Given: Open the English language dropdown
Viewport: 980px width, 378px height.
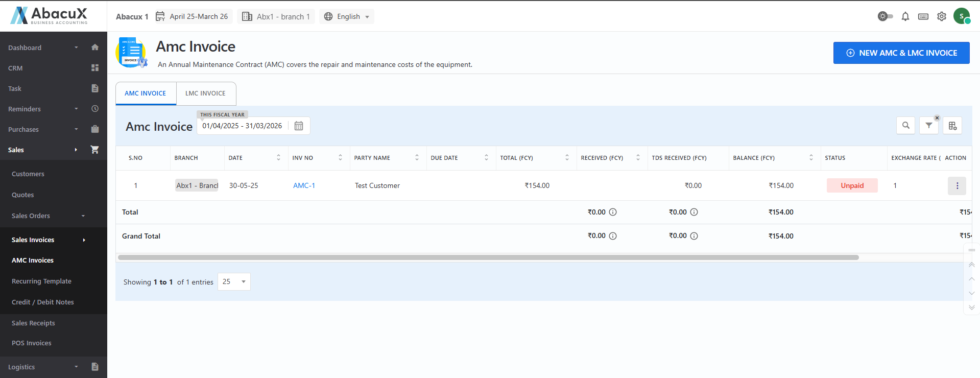Looking at the screenshot, I should 347,16.
